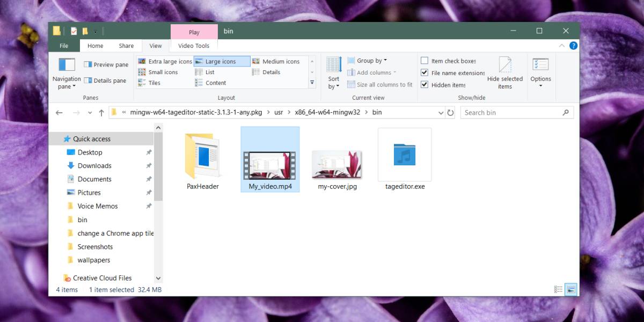
Task: Click the mingw-w64-tageditor package breadcrumb
Action: [x=196, y=113]
